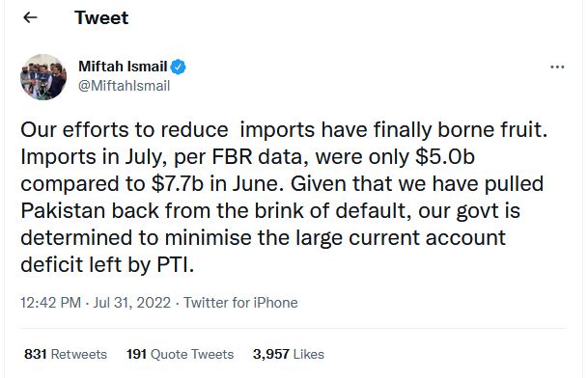Open the three-dot more options menu
This screenshot has height=378, width=588.
pyautogui.click(x=557, y=67)
